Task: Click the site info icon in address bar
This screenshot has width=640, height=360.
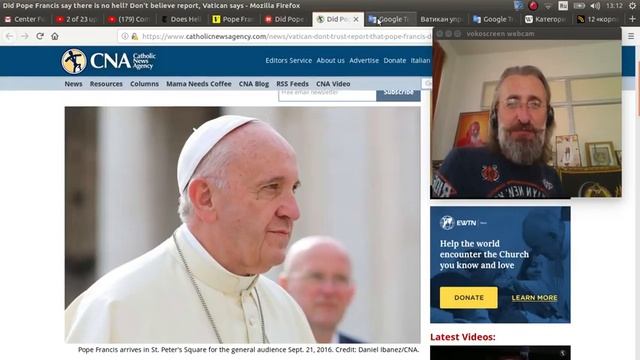Action: coord(125,36)
